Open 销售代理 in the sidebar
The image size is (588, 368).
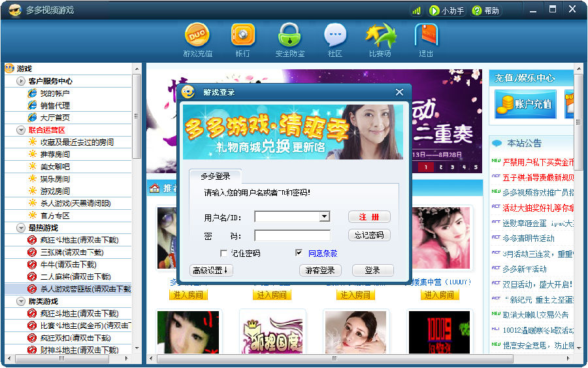(55, 105)
